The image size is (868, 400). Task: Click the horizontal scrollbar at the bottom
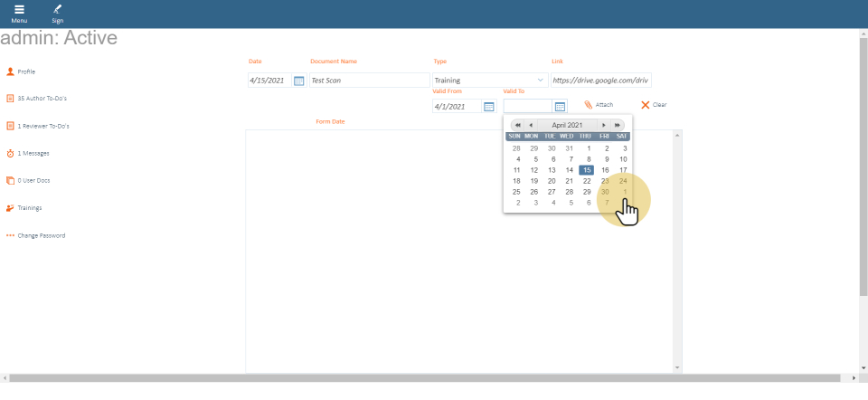[x=425, y=377]
